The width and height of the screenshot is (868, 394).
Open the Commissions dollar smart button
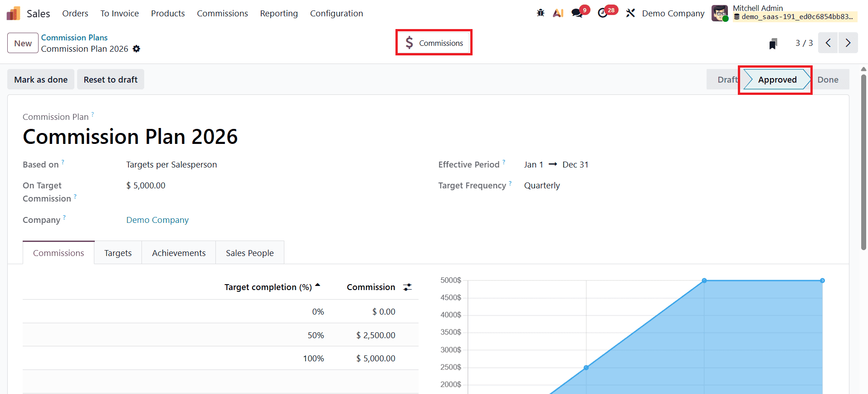coord(434,43)
